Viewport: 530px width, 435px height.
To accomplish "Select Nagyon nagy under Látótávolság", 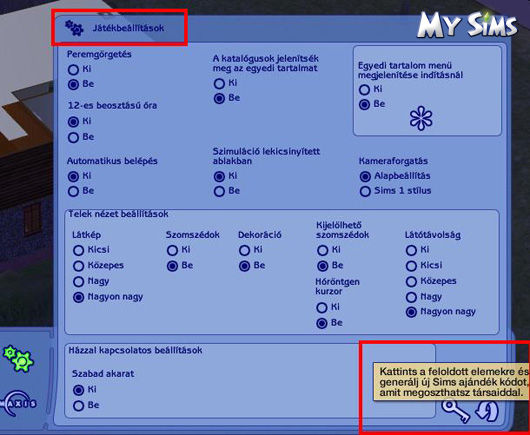I will point(411,312).
